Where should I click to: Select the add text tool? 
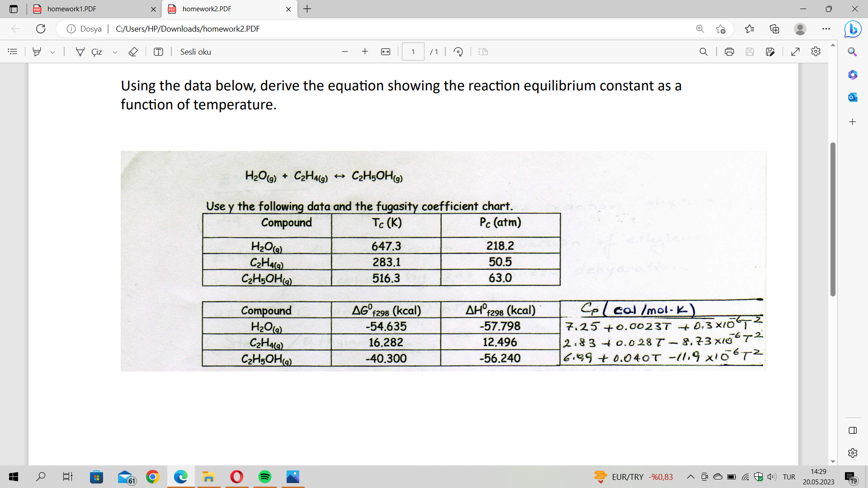[158, 52]
